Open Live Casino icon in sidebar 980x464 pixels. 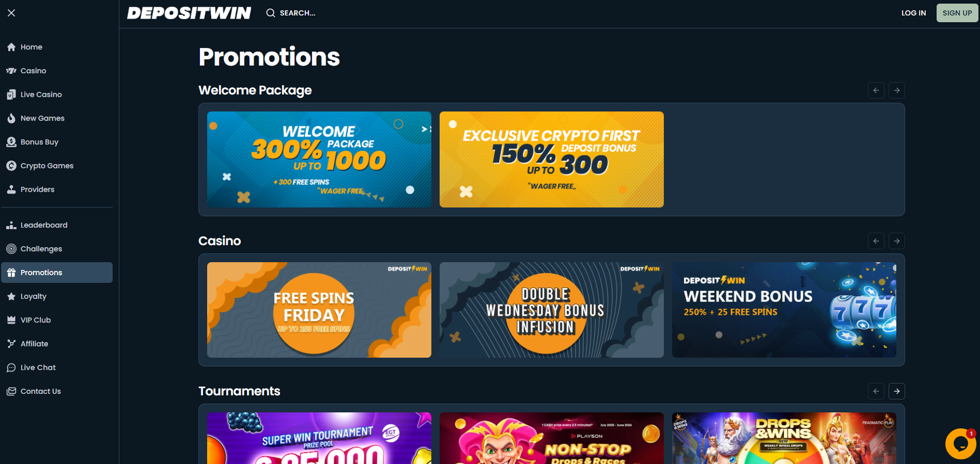(x=11, y=94)
